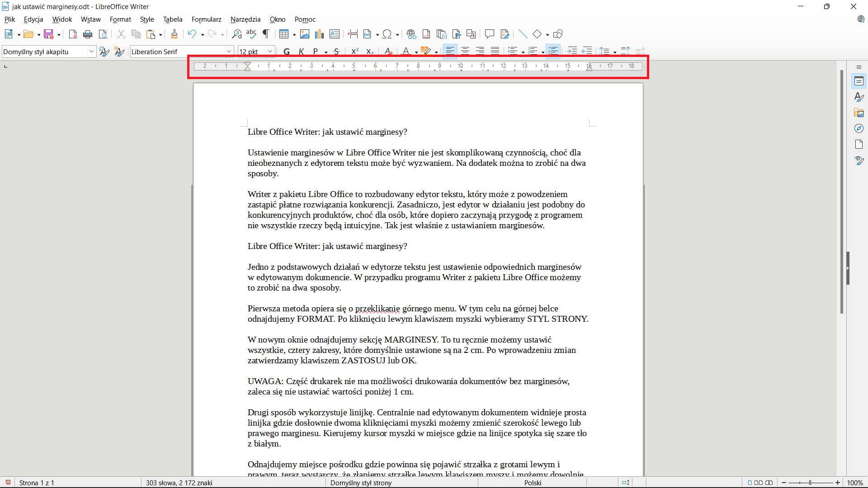Open the Gallery panel in the sidebar
The height and width of the screenshot is (488, 868).
click(859, 113)
